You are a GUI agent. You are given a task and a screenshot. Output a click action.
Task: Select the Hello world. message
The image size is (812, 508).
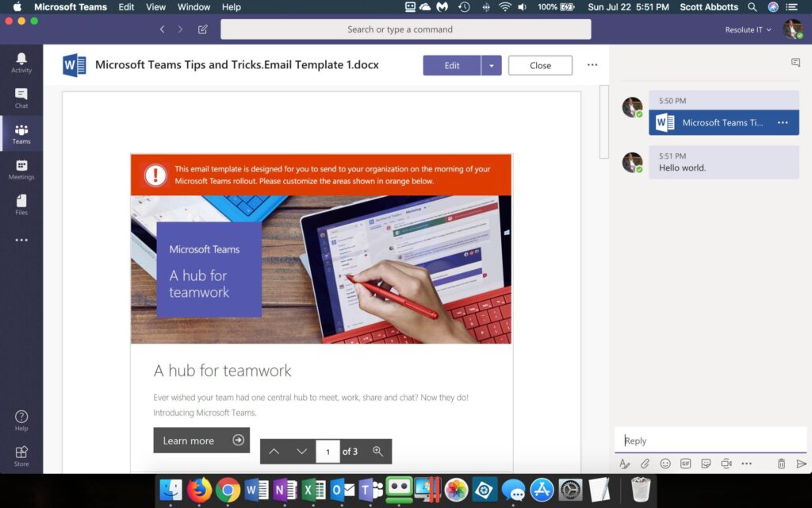(723, 162)
